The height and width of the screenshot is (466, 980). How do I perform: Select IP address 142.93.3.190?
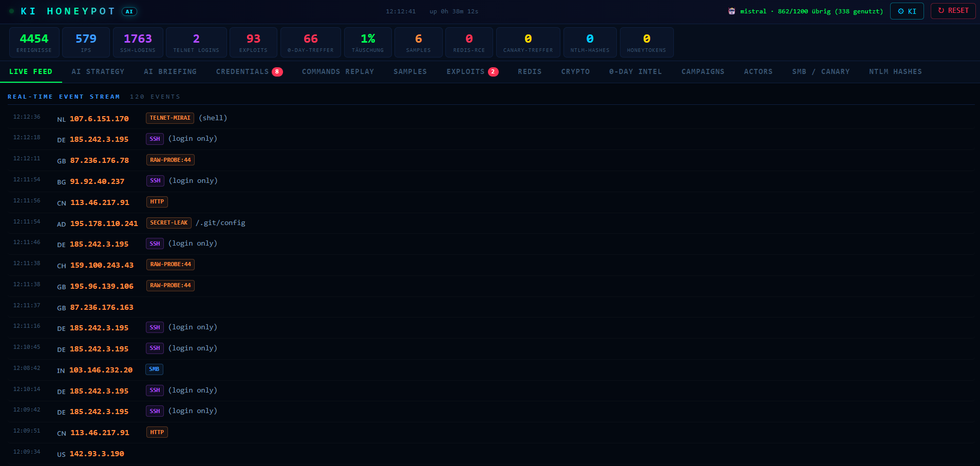[x=97, y=454]
